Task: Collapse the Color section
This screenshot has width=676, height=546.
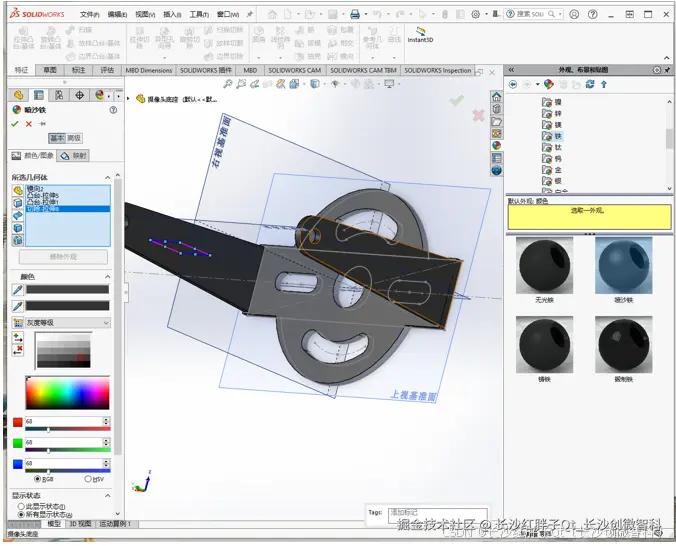Action: point(107,276)
